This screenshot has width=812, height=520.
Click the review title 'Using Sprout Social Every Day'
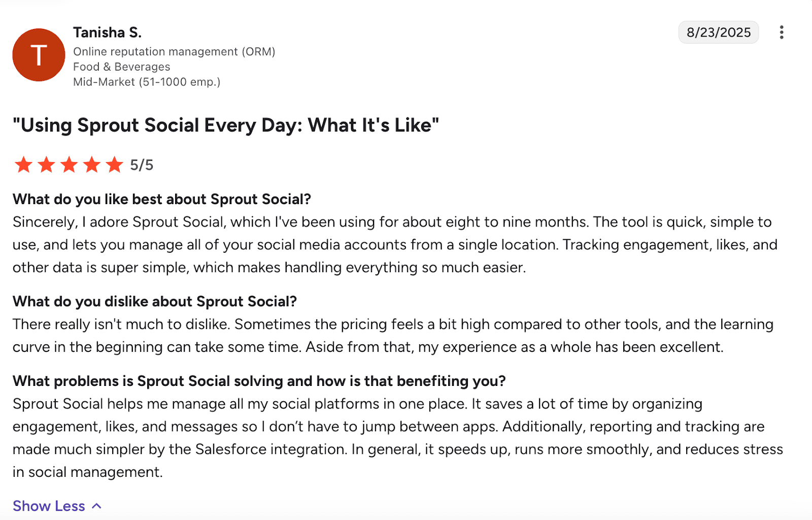click(x=226, y=125)
